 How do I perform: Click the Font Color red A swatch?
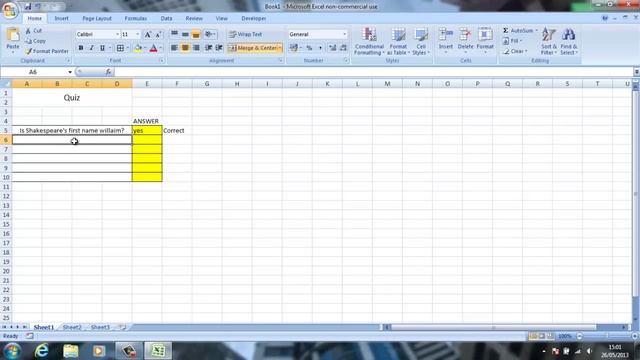(x=153, y=48)
